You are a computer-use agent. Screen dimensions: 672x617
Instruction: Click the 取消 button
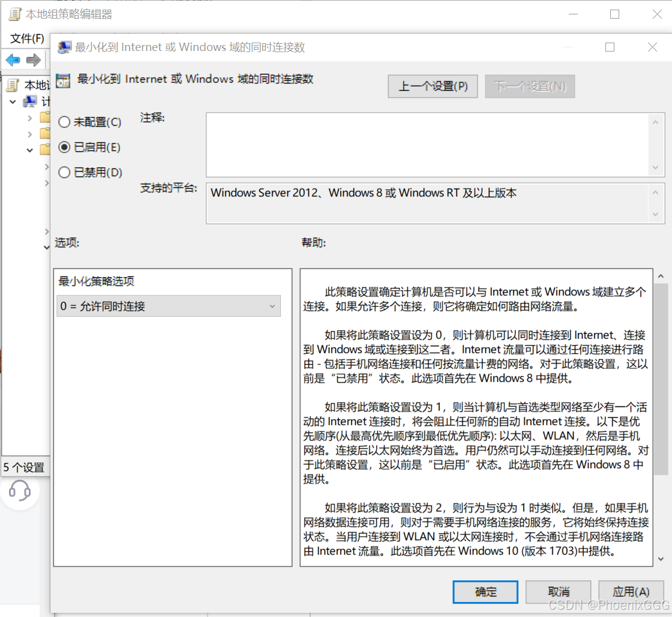[x=559, y=592]
